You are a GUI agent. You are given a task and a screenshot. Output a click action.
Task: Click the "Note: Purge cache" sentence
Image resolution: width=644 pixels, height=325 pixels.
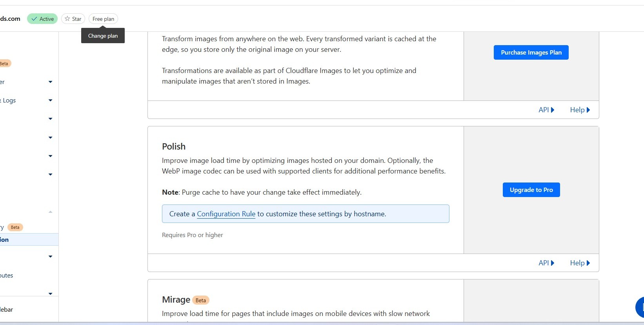click(262, 192)
